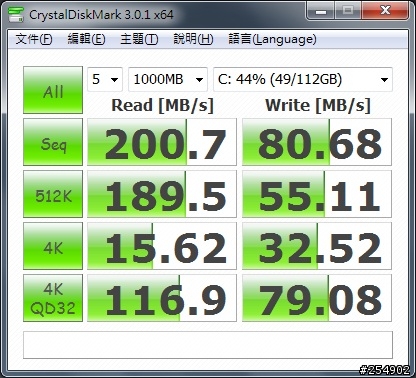Viewport: 416px width, 378px height.
Task: Open the 編輯(E) menu
Action: [86, 39]
